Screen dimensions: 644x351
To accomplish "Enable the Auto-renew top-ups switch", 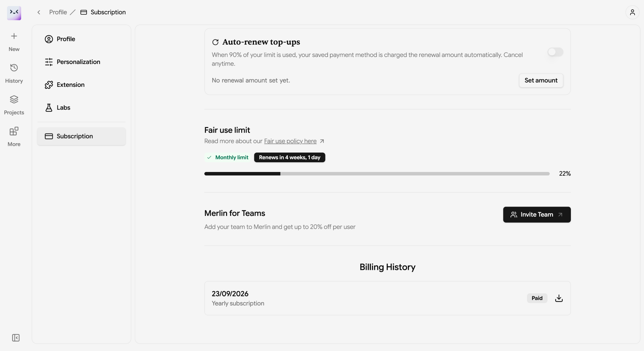I will [x=555, y=52].
